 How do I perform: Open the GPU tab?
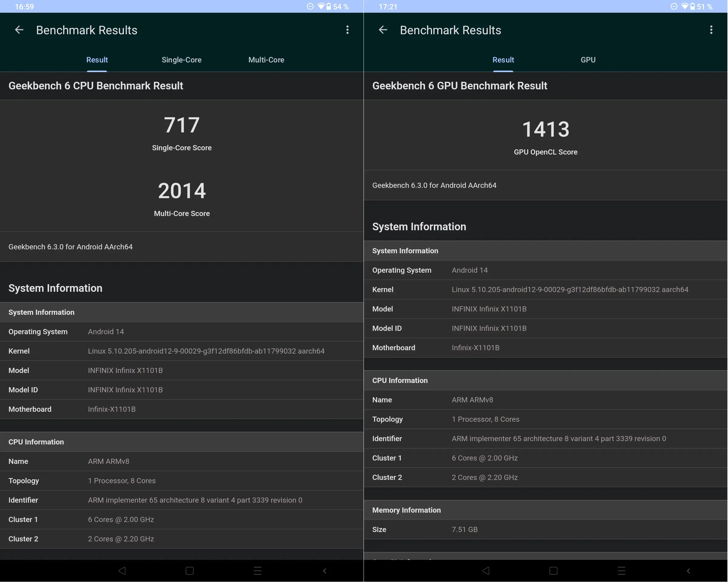[x=588, y=60]
